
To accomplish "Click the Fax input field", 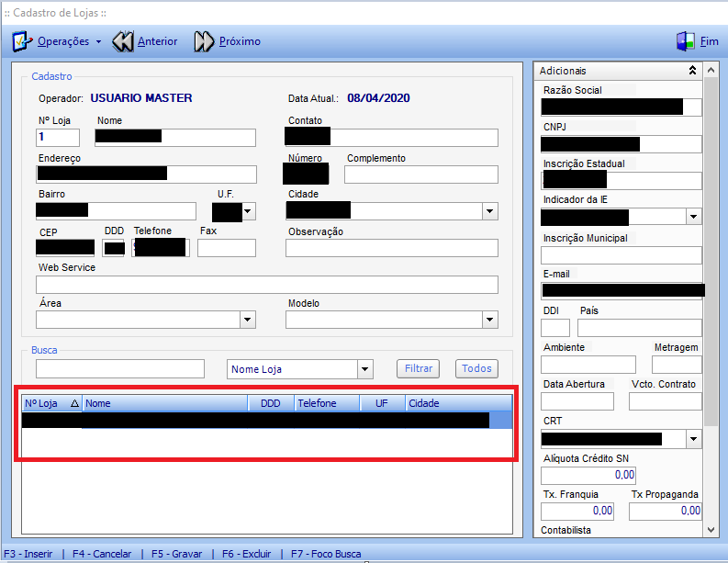I will tap(227, 248).
